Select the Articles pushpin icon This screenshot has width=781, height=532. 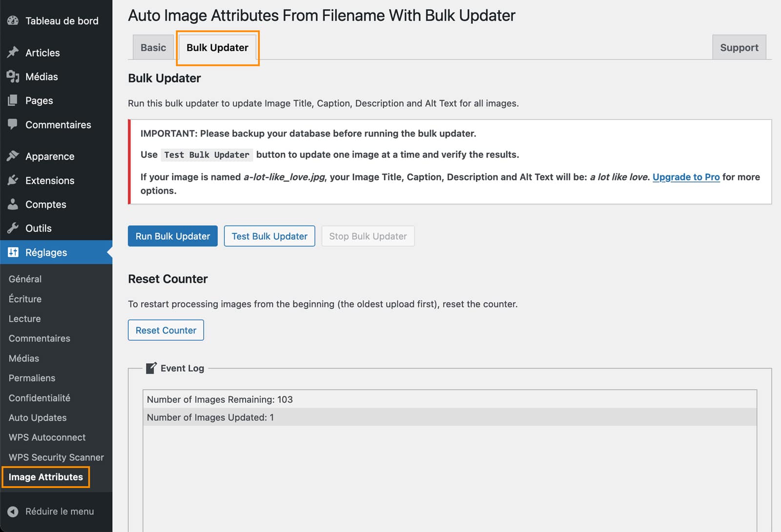(x=12, y=52)
